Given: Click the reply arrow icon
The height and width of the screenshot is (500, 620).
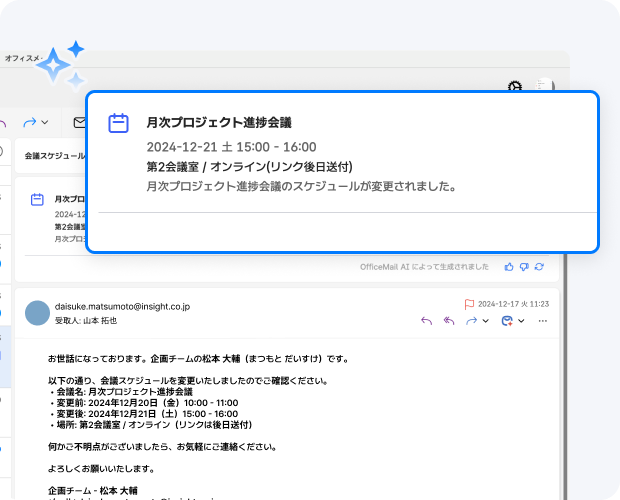Looking at the screenshot, I should tap(427, 321).
